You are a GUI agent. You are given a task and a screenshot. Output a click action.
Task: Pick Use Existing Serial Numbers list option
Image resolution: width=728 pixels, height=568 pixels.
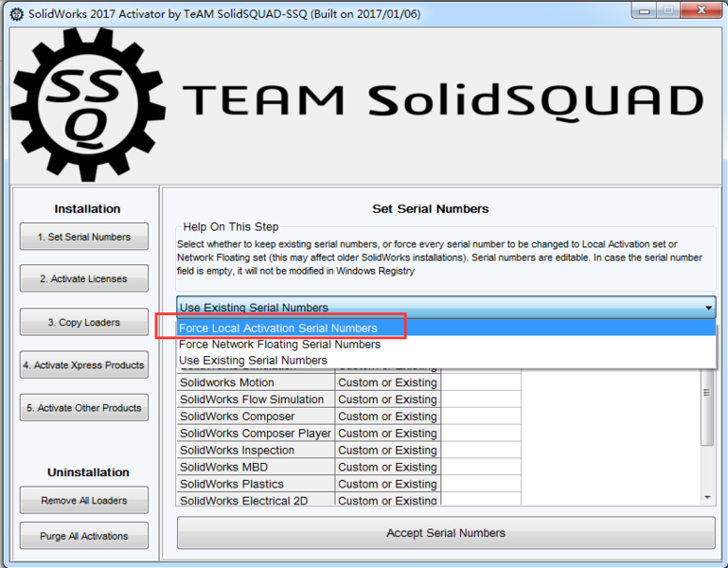coord(446,360)
